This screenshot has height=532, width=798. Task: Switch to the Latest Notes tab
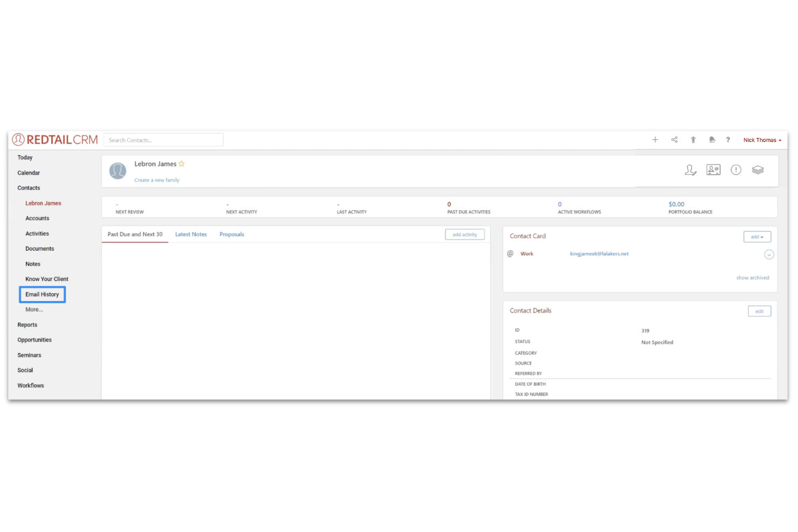(x=191, y=234)
